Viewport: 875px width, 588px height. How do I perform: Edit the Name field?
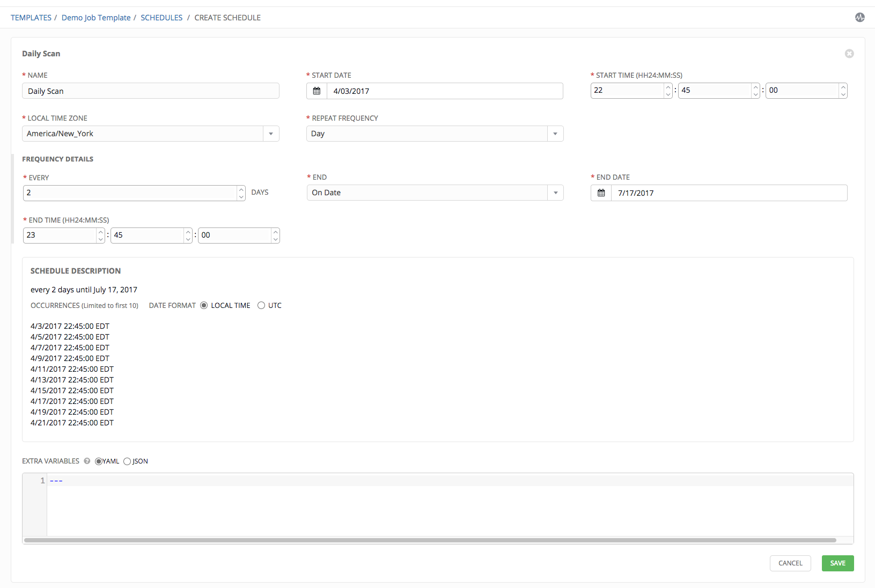151,91
